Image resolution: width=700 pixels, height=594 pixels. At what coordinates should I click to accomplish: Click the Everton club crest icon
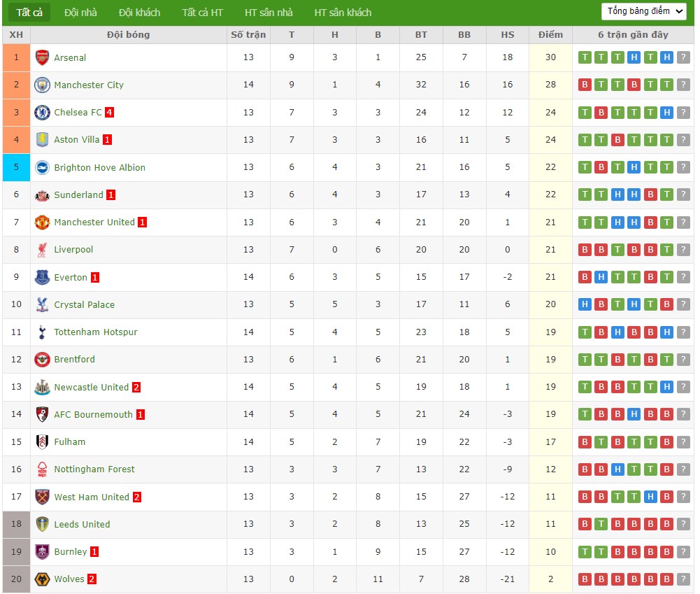42,277
